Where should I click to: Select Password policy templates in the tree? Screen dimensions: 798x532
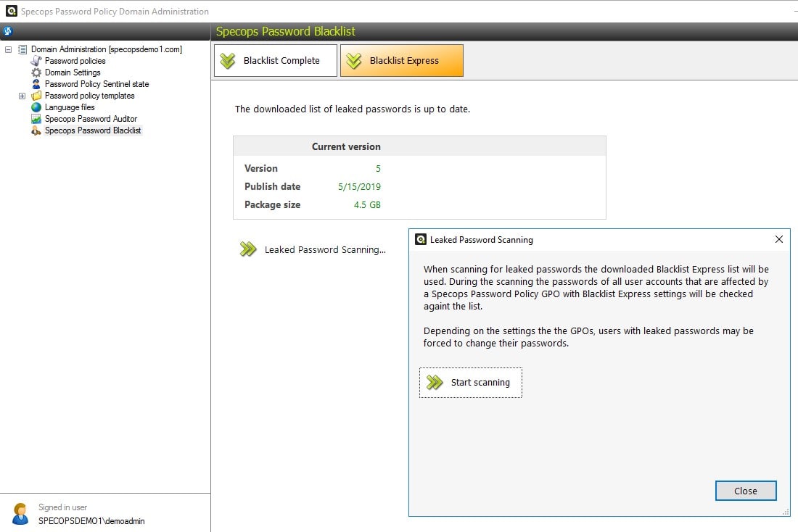(90, 96)
